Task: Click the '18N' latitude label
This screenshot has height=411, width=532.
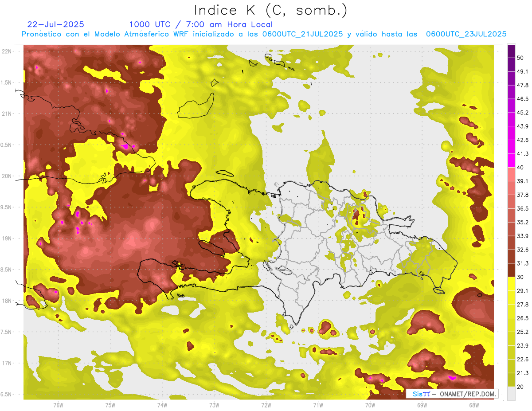Action: 7,301
